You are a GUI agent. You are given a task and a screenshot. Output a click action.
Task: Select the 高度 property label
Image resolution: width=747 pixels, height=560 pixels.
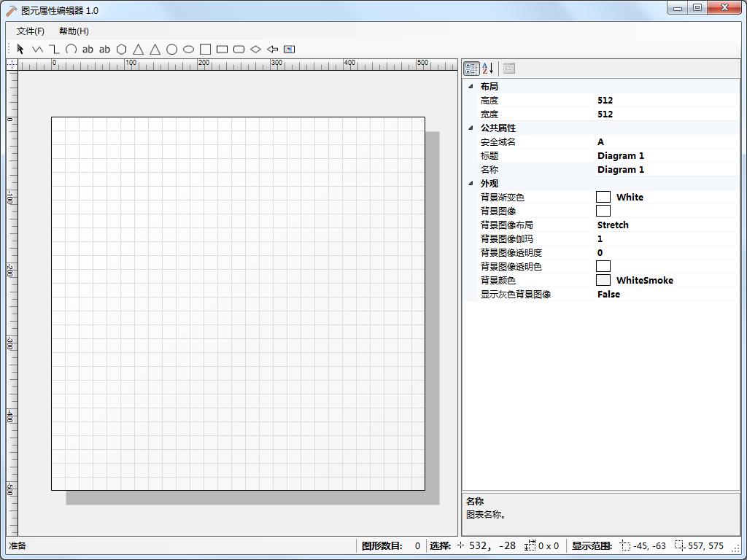point(489,101)
